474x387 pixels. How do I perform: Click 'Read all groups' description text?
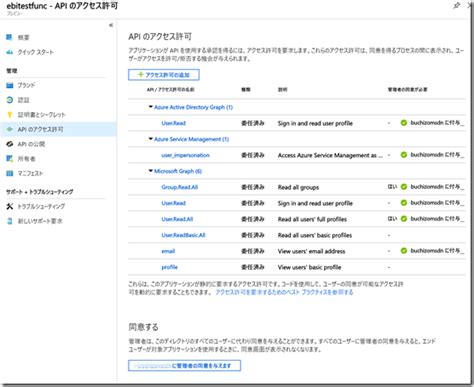(298, 187)
